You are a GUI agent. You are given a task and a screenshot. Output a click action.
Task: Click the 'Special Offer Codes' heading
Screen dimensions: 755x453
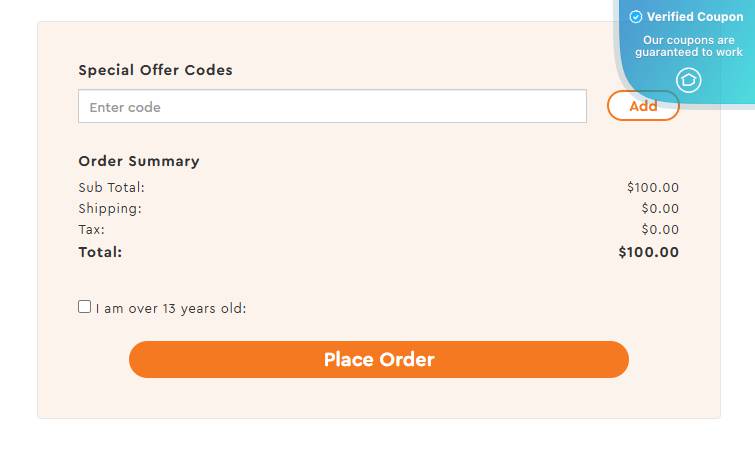156,70
